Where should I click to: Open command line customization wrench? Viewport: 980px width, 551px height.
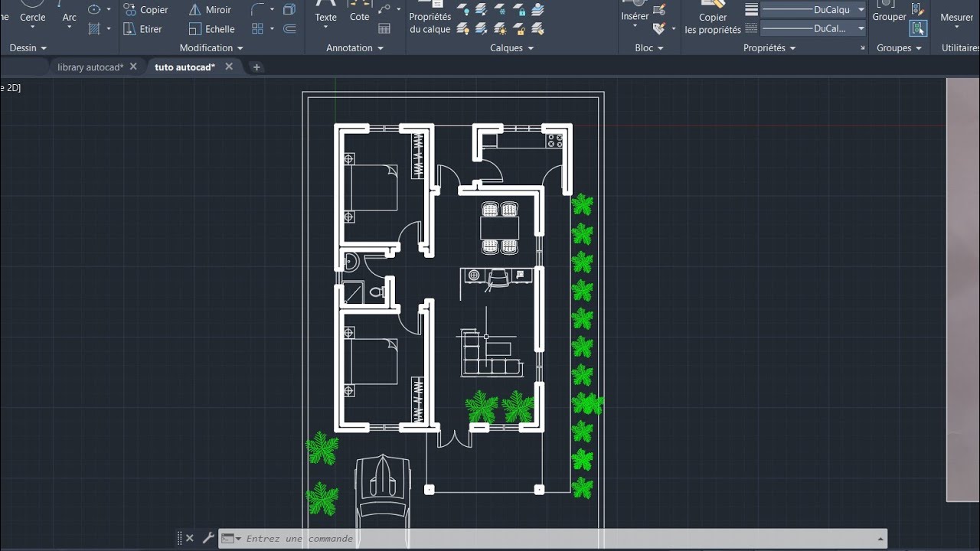pyautogui.click(x=207, y=538)
